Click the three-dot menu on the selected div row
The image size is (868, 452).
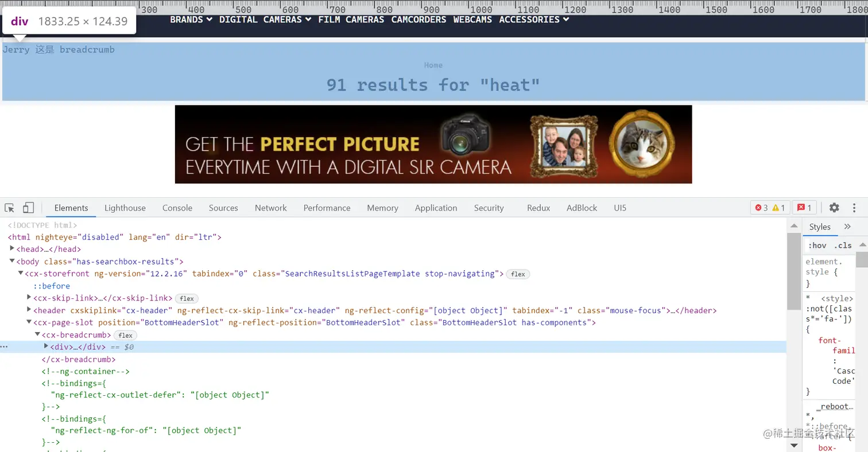(x=4, y=346)
